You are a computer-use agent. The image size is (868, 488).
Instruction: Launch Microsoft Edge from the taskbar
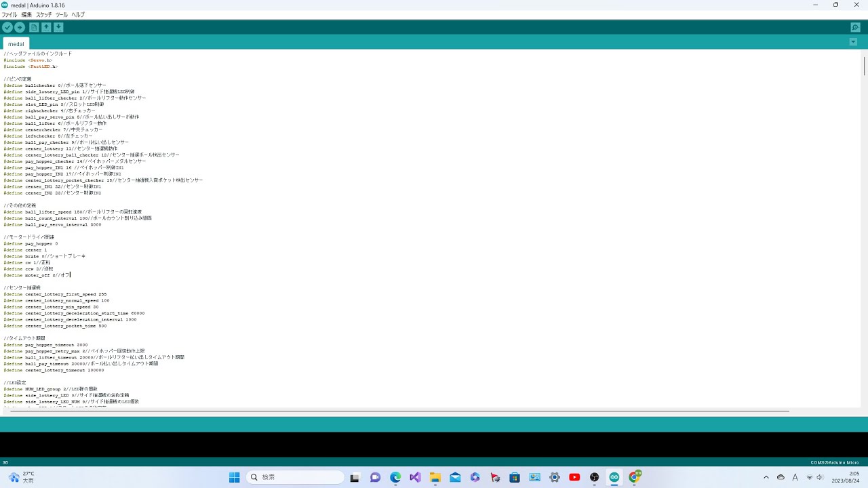pyautogui.click(x=395, y=477)
